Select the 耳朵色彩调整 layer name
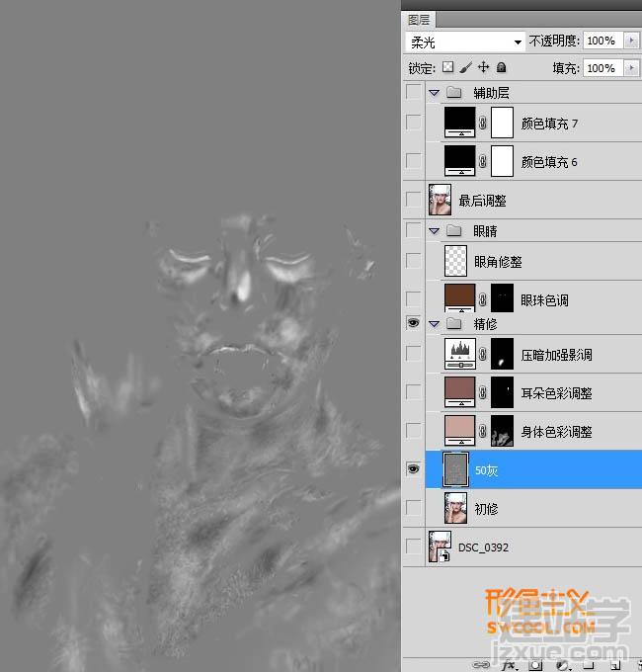 556,393
